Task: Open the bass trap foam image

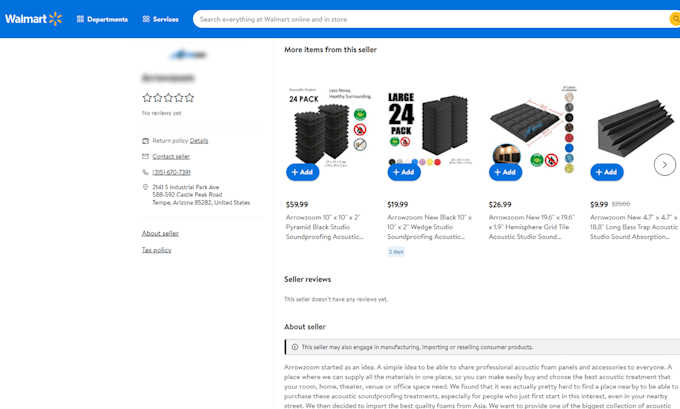Action: pos(634,128)
